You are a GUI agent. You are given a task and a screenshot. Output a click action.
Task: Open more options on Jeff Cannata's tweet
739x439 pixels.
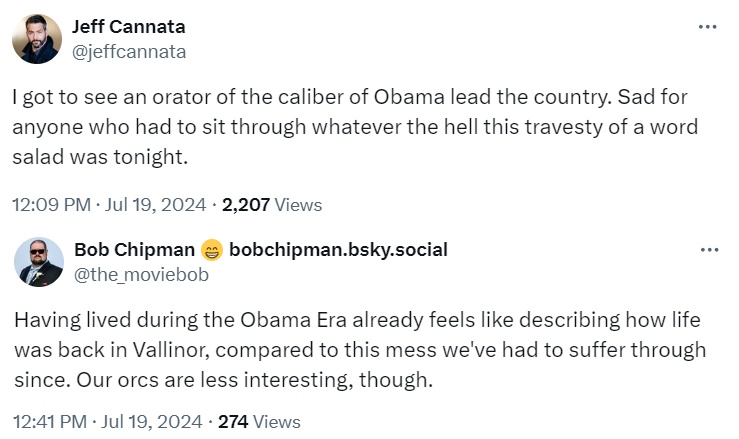[707, 27]
